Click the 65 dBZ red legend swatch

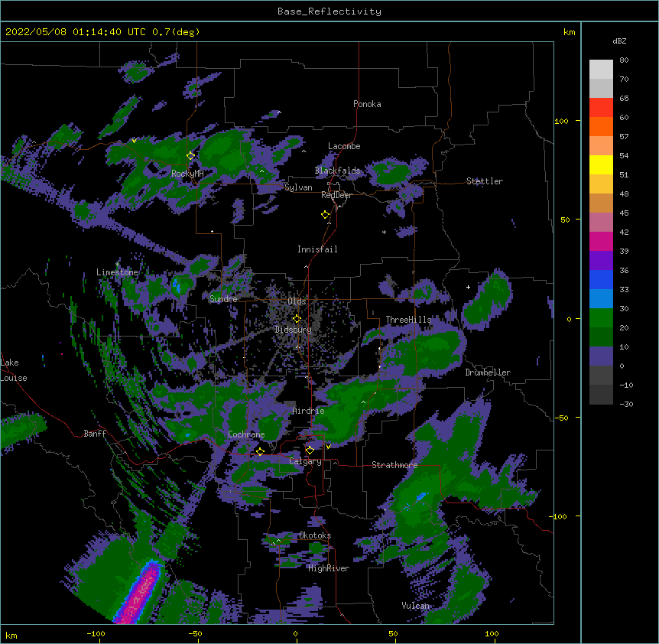(601, 108)
